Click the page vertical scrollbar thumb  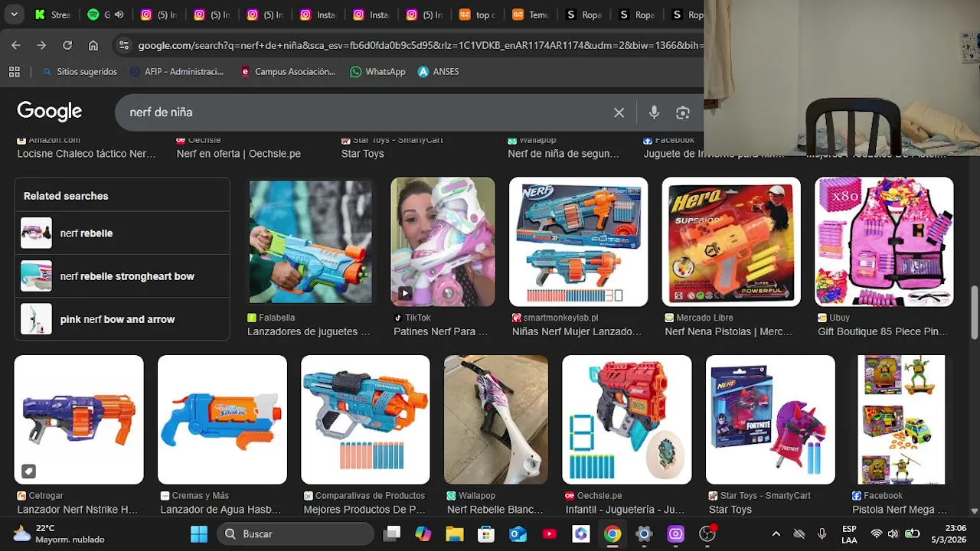point(974,312)
